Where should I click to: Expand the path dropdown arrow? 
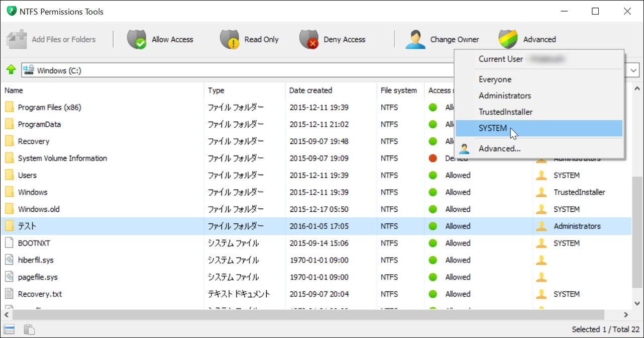point(633,70)
